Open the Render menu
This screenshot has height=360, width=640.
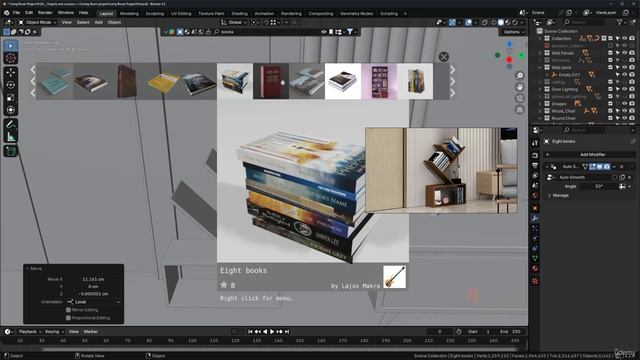coord(45,13)
